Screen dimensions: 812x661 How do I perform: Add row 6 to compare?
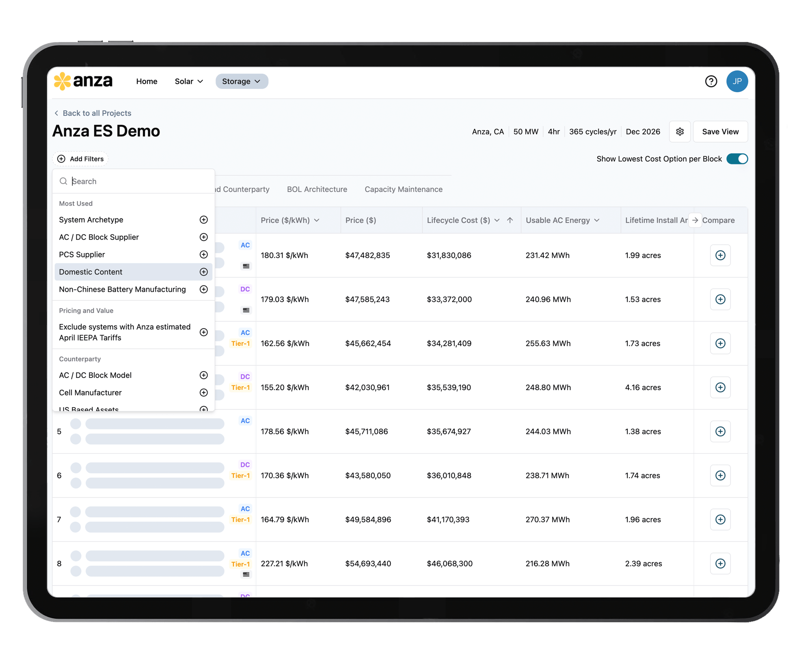[x=720, y=475]
